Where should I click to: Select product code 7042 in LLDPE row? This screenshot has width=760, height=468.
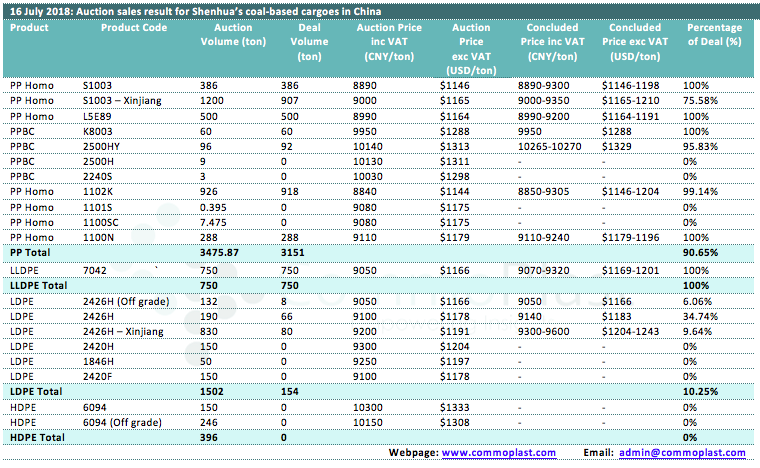[94, 270]
